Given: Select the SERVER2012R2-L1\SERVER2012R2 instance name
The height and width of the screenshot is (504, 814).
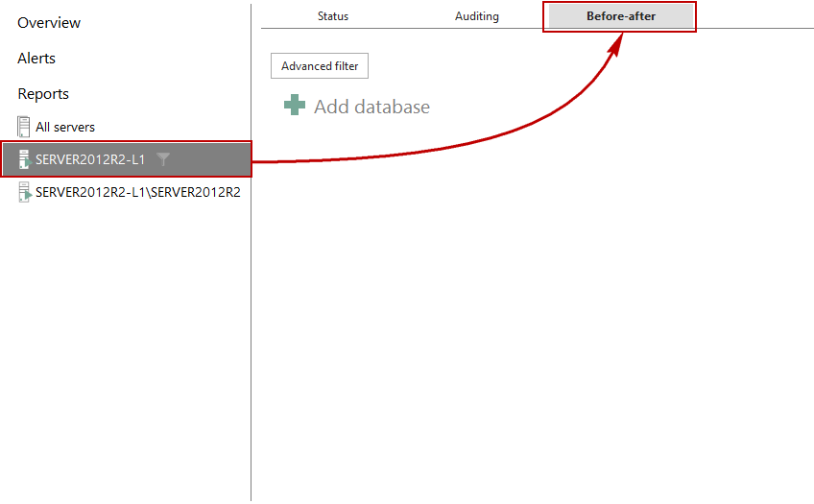Looking at the screenshot, I should coord(137,192).
